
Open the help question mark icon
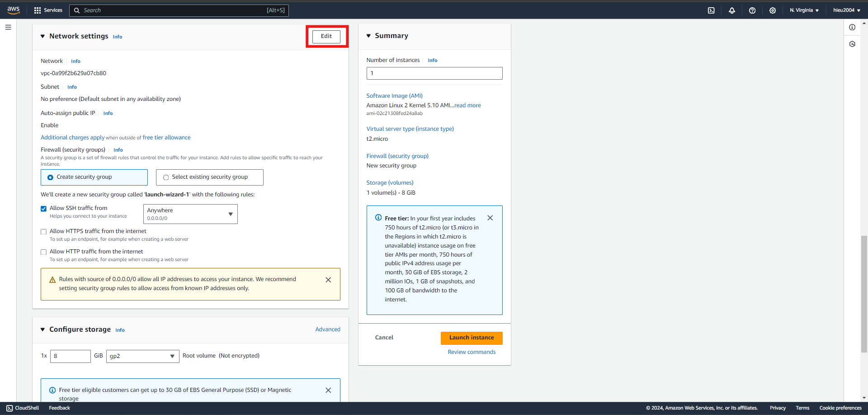[752, 10]
